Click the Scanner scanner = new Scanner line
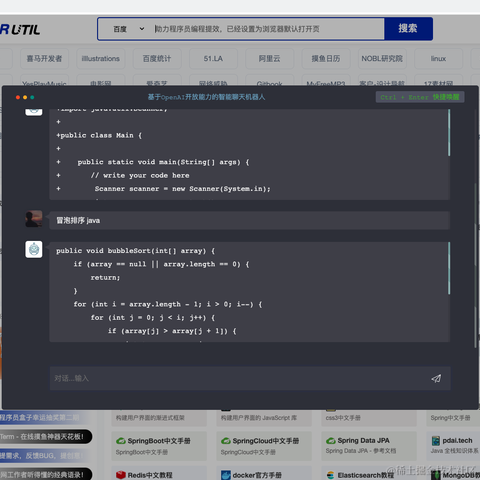Screen dimensions: 480x480 (182, 189)
